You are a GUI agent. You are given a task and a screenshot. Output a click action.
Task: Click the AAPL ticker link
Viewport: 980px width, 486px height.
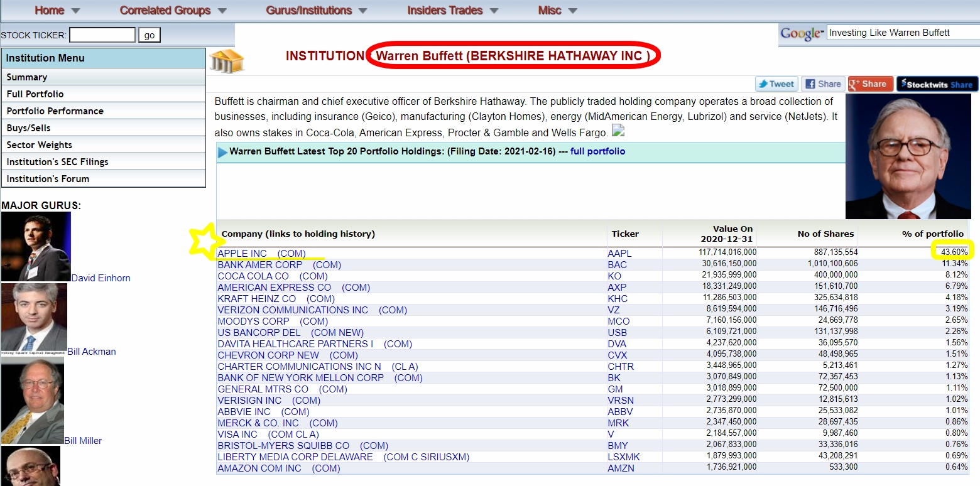click(619, 254)
